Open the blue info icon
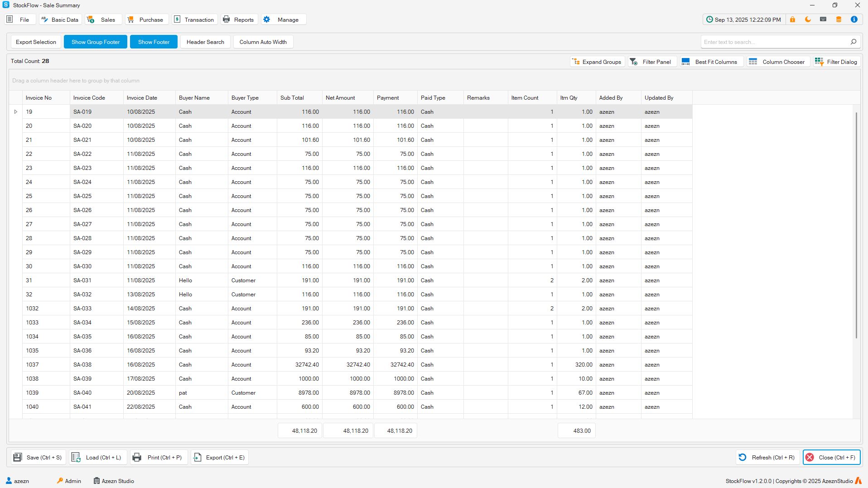Screen dimensions: 868x488 coord(854,19)
